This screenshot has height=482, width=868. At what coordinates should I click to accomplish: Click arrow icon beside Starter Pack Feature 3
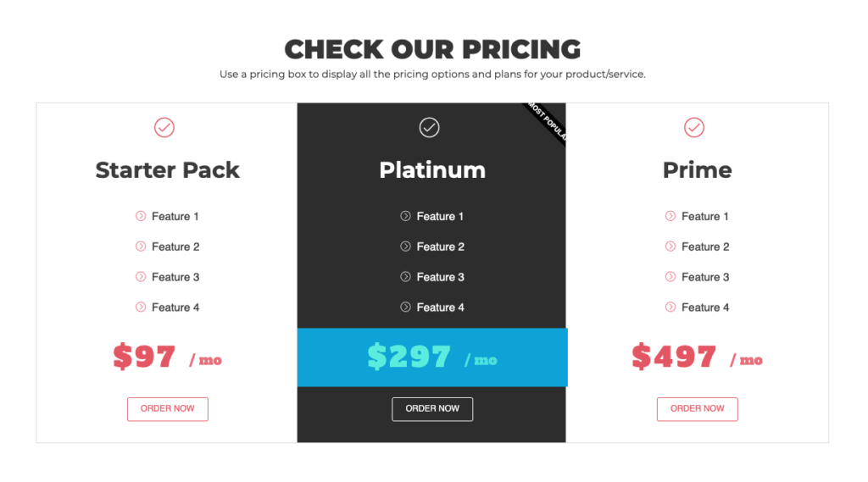coord(141,277)
